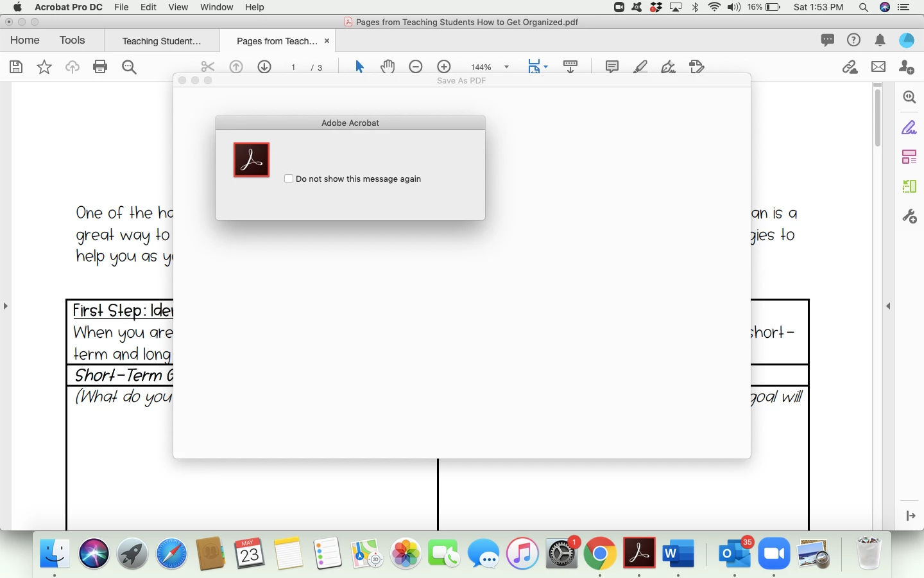Open the File menu
This screenshot has height=578, width=924.
[x=121, y=7]
